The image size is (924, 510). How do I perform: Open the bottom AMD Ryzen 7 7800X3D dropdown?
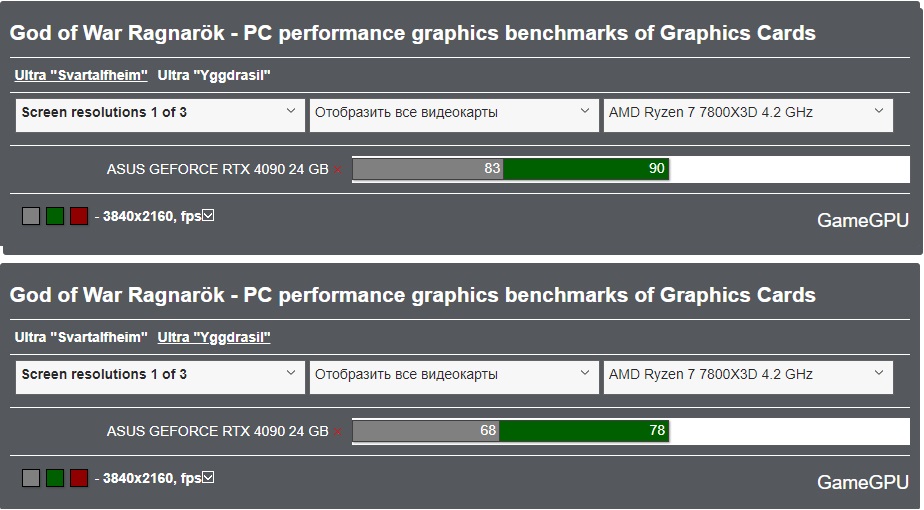point(748,377)
